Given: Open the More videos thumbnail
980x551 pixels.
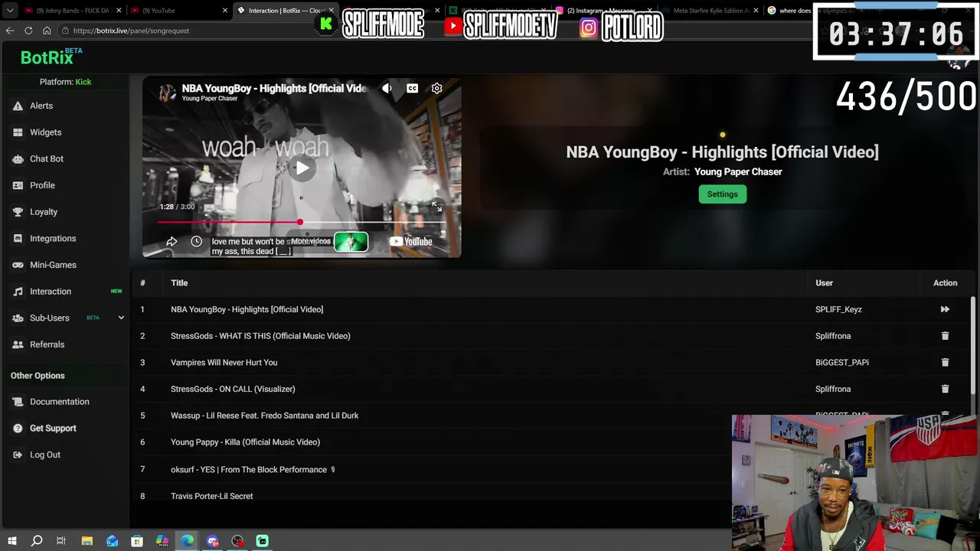Looking at the screenshot, I should click(351, 242).
